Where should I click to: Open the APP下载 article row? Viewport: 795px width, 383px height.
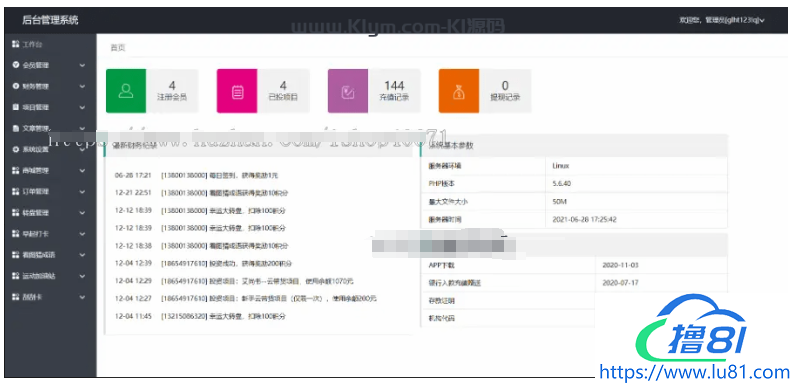coord(574,265)
